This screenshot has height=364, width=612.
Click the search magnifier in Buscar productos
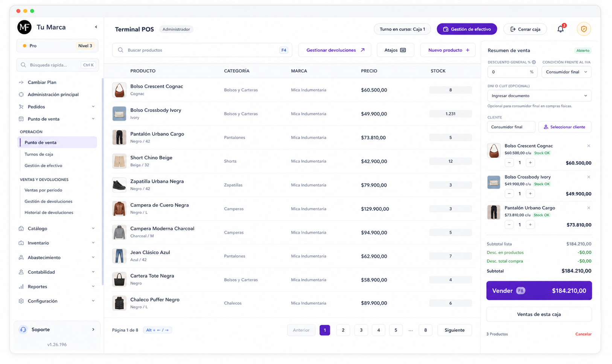[x=120, y=50]
